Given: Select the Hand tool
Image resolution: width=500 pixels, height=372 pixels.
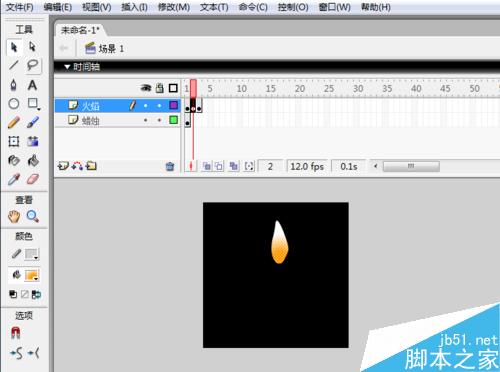Looking at the screenshot, I should click(14, 217).
